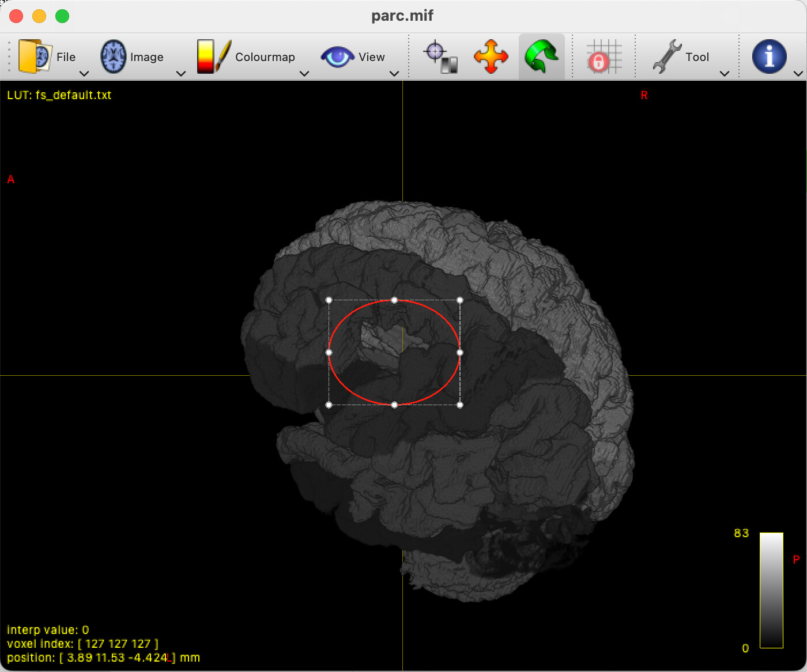Select the orange arrows pan mode
The height and width of the screenshot is (672, 807).
click(x=491, y=56)
